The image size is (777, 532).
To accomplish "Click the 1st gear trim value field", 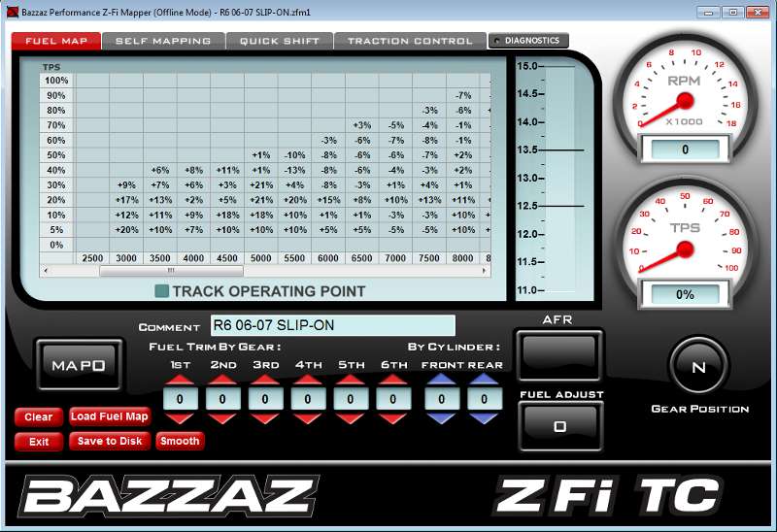I will click(180, 399).
